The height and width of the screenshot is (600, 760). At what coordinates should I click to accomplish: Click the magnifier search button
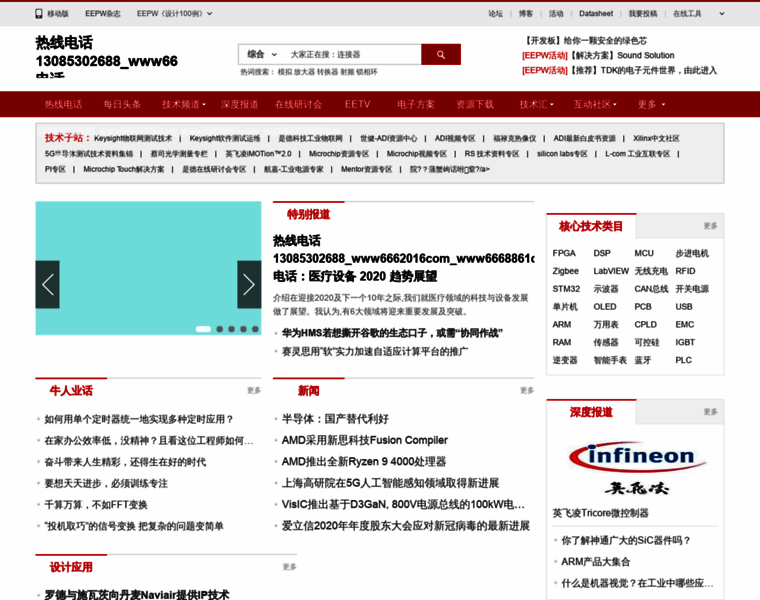(x=440, y=55)
